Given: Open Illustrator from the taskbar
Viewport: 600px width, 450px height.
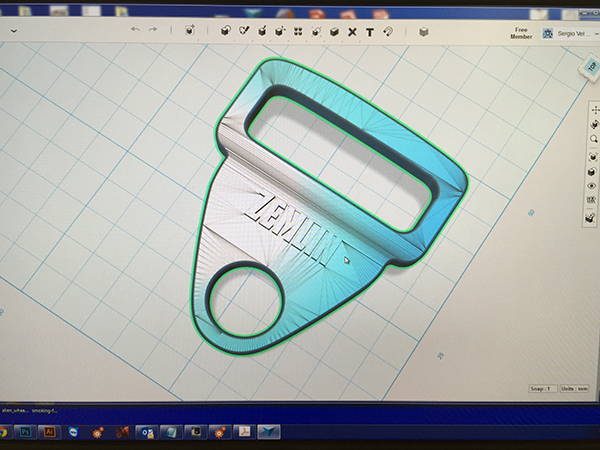Looking at the screenshot, I should pos(49,432).
